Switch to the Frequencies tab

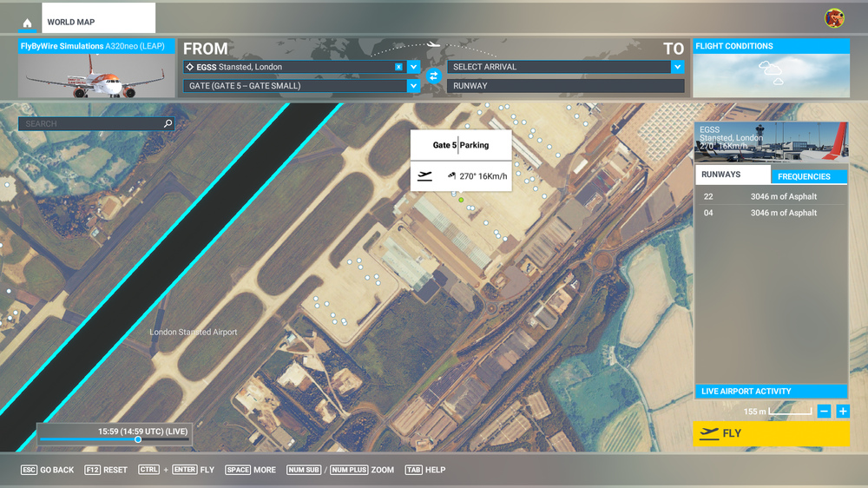point(804,176)
